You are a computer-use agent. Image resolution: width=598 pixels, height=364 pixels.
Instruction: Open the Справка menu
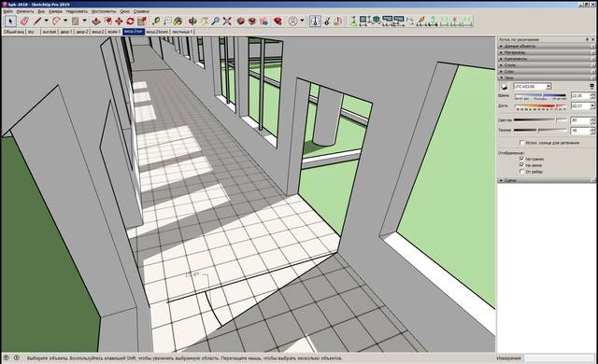coord(141,11)
